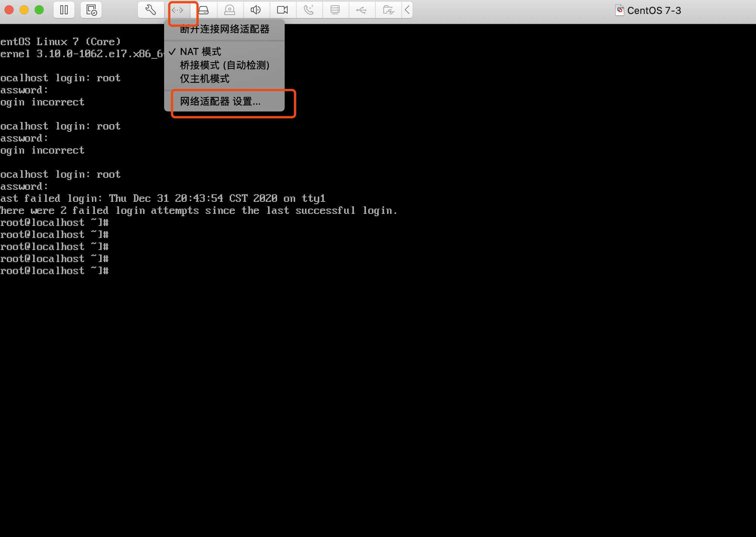Pause the virtual machine
The width and height of the screenshot is (756, 537).
point(64,10)
